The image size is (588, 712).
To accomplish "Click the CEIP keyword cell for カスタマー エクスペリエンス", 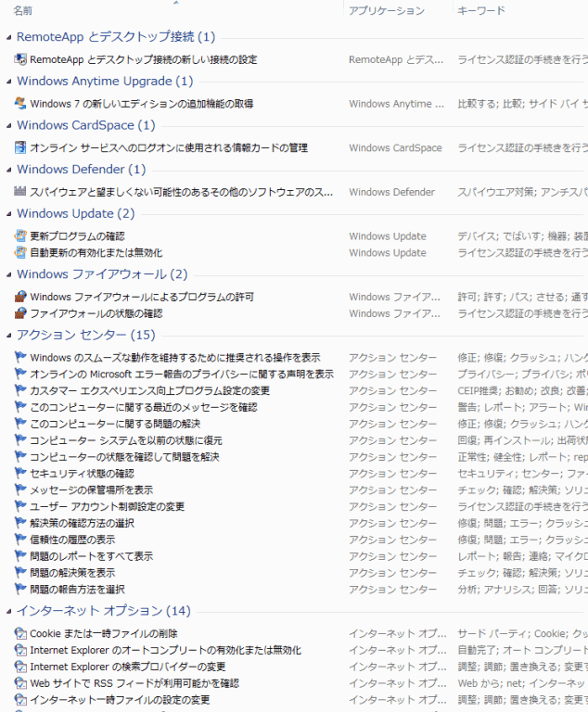I will (522, 390).
